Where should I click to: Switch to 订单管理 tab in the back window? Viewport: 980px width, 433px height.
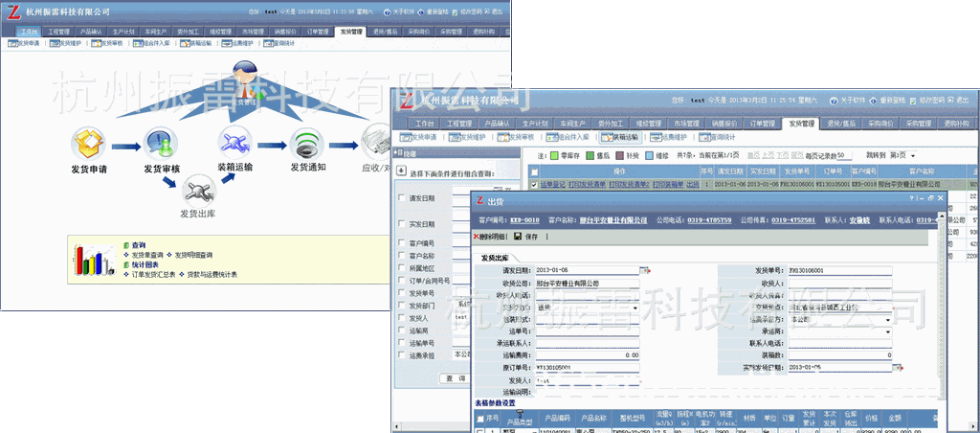(x=318, y=32)
